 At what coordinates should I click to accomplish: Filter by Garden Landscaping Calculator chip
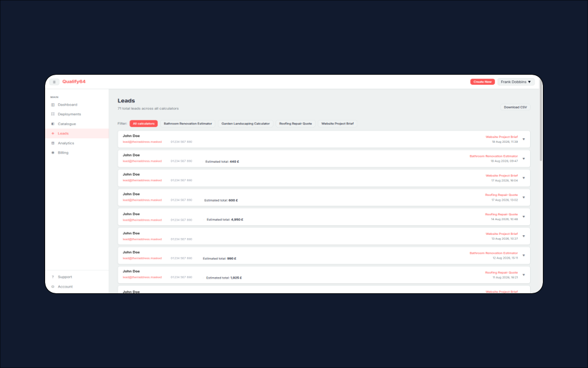click(x=246, y=124)
